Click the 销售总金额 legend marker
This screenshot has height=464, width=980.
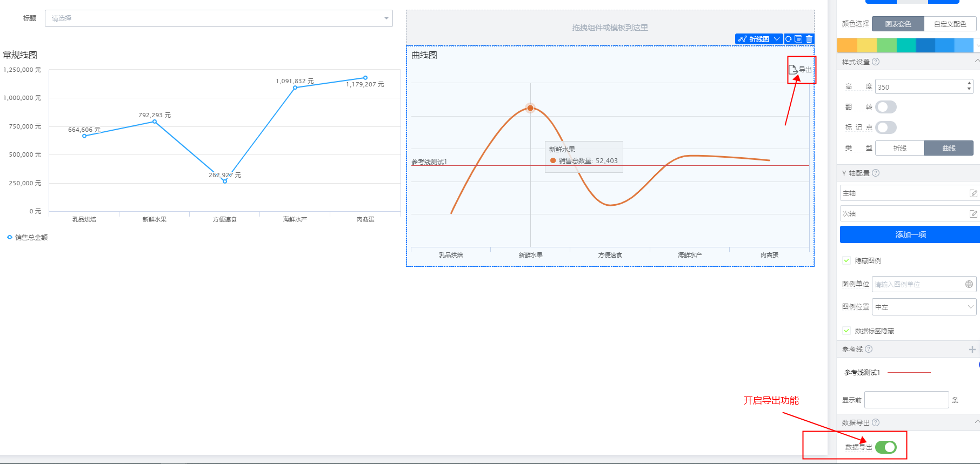coord(10,237)
